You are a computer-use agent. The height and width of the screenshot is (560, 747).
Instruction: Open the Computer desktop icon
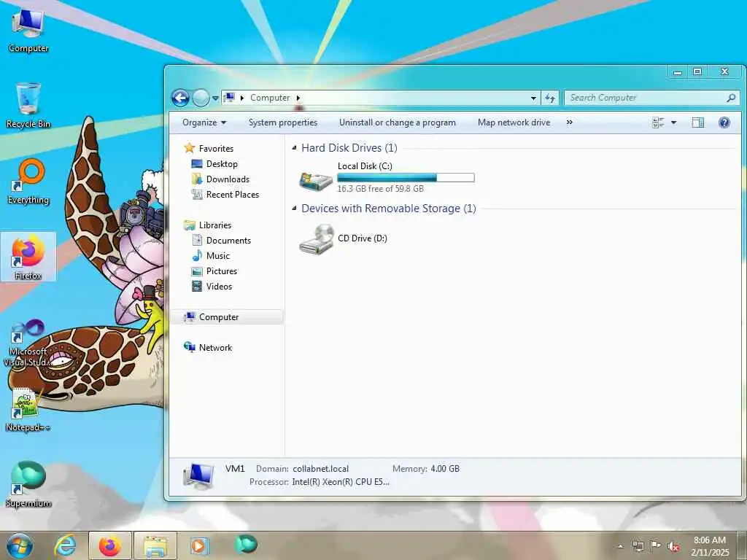[x=28, y=31]
